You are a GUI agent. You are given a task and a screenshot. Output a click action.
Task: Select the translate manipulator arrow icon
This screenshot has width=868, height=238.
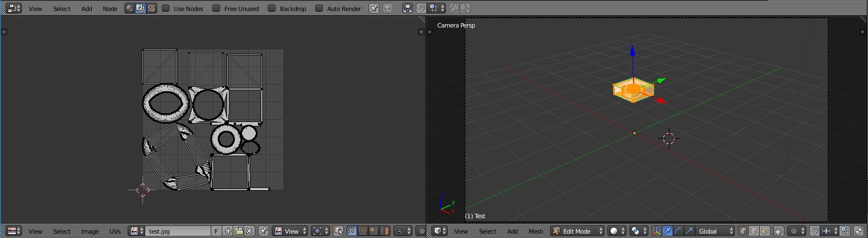pyautogui.click(x=667, y=231)
